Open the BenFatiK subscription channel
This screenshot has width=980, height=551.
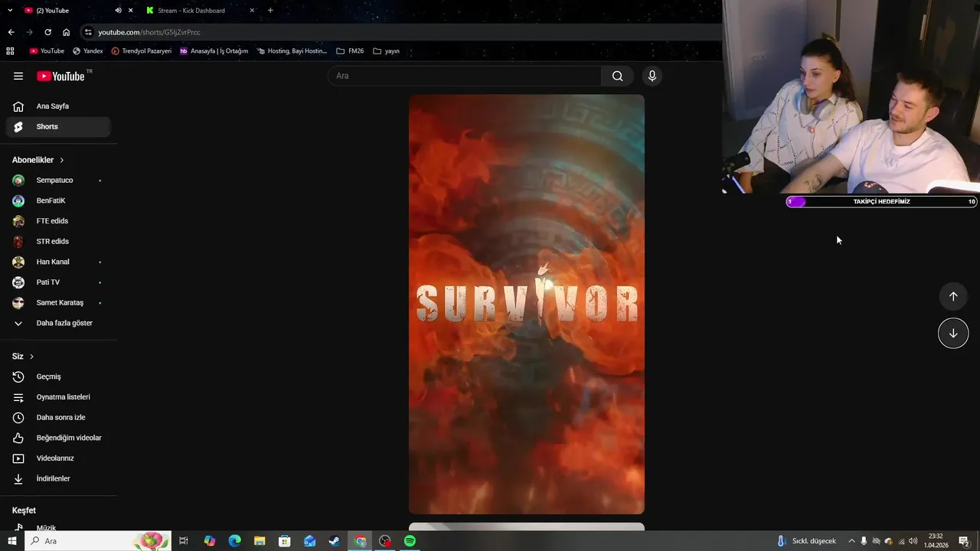point(58,201)
